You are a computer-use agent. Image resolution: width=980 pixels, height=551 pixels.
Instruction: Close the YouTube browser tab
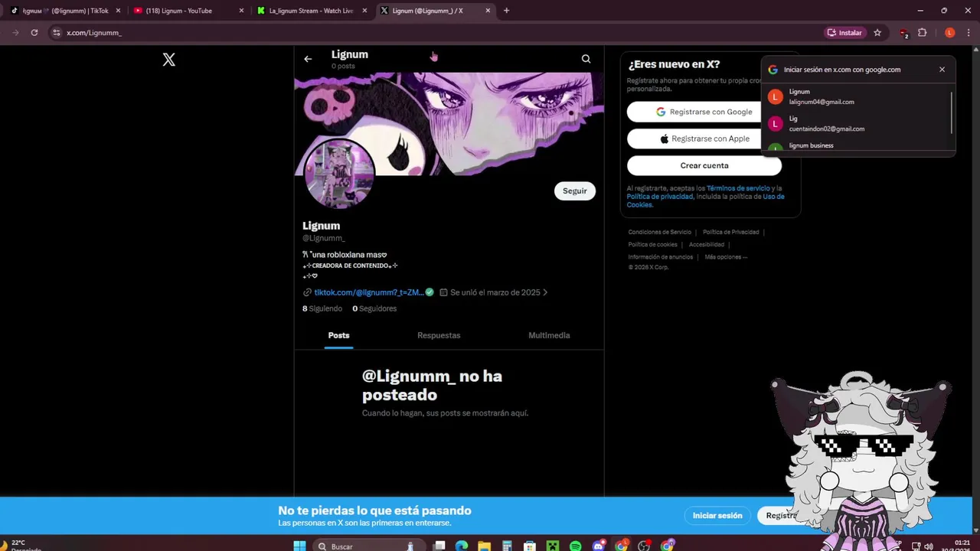(x=242, y=11)
